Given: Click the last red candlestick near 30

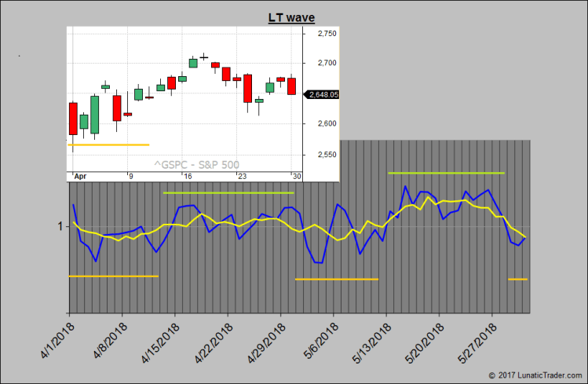Looking at the screenshot, I should (x=291, y=86).
